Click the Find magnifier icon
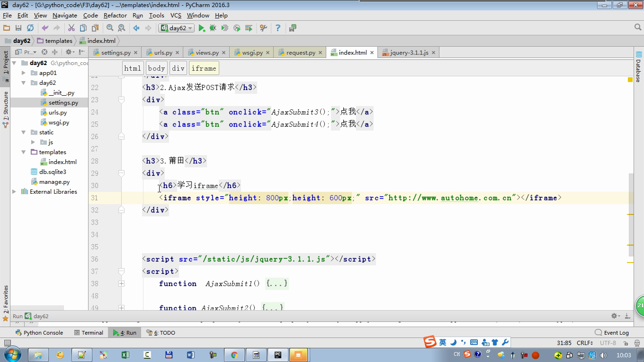Viewport: 644px width, 362px height. click(110, 28)
